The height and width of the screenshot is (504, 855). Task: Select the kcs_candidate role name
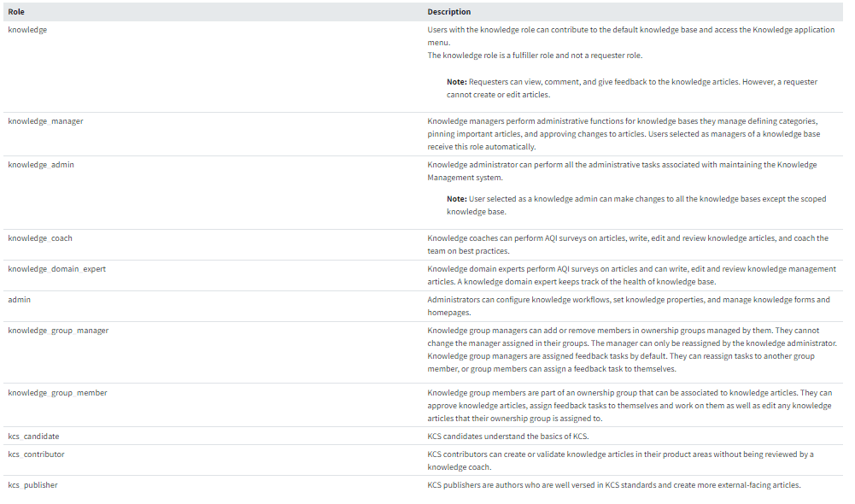[33, 437]
